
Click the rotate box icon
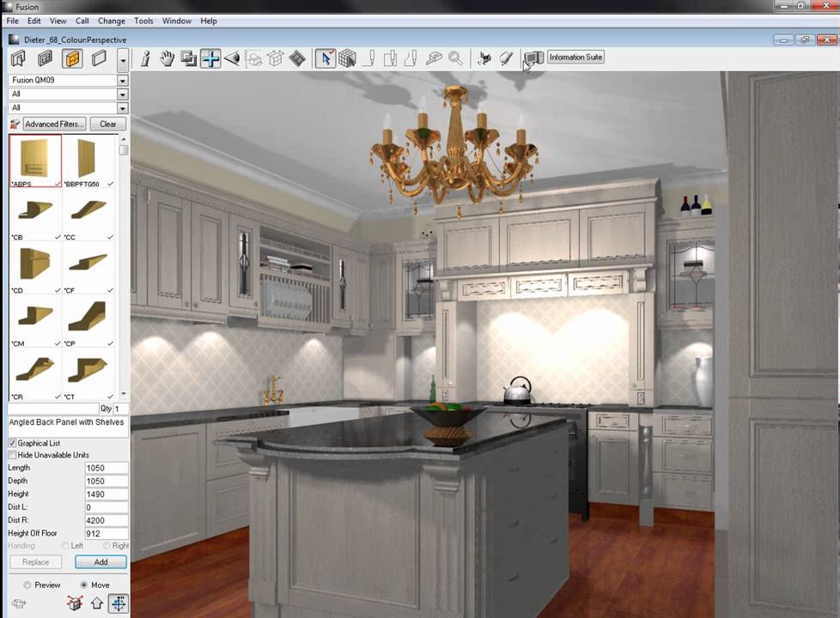tap(276, 58)
